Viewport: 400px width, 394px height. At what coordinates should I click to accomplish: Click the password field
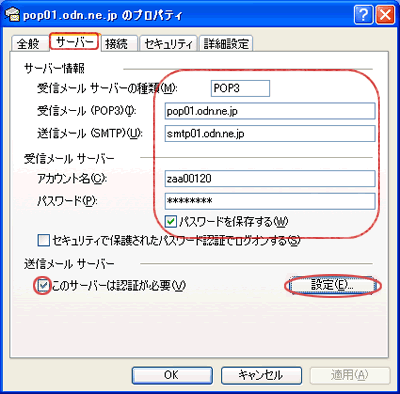point(270,201)
